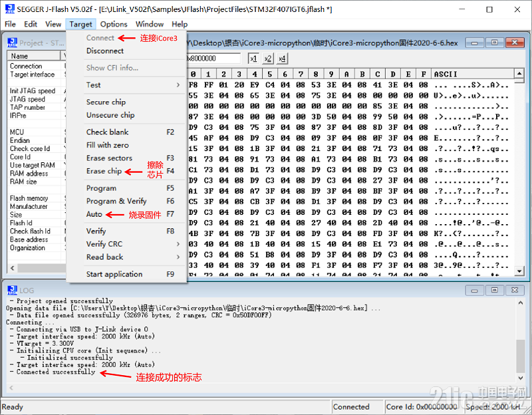Click the J-Flash icon in Project title
Image resolution: width=532 pixels, height=415 pixels.
[x=12, y=43]
